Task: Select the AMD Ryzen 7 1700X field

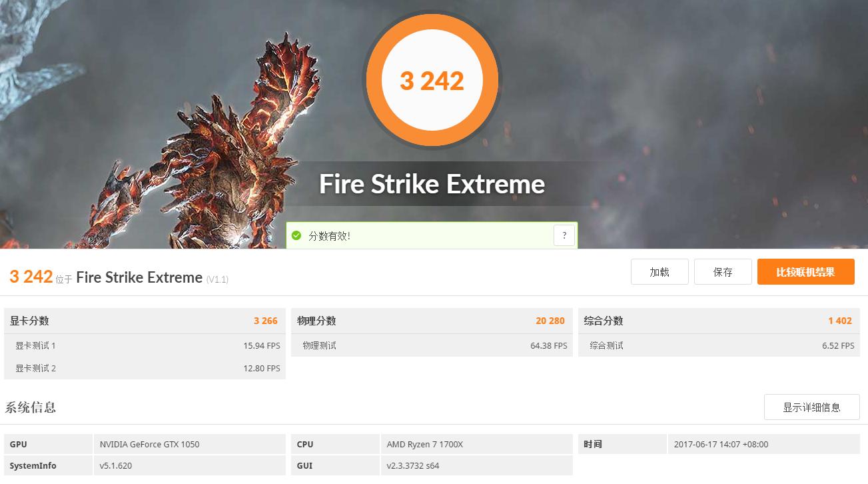Action: [476, 444]
